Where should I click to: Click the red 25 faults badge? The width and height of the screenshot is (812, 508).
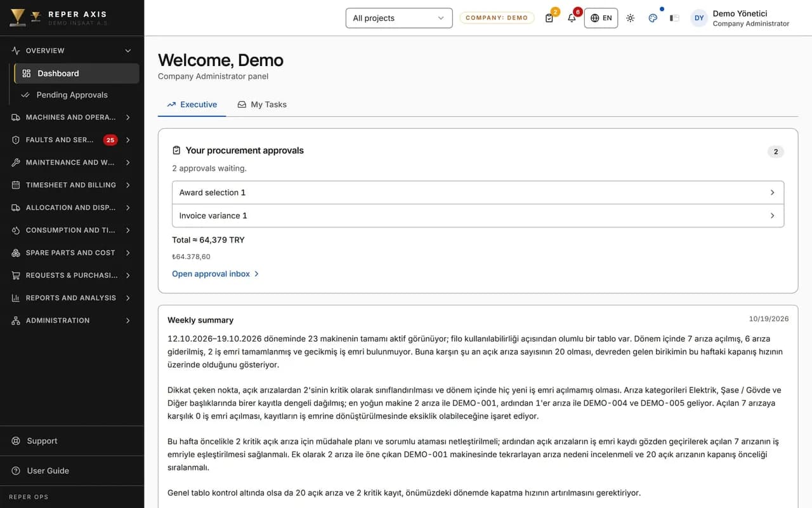[x=110, y=140]
